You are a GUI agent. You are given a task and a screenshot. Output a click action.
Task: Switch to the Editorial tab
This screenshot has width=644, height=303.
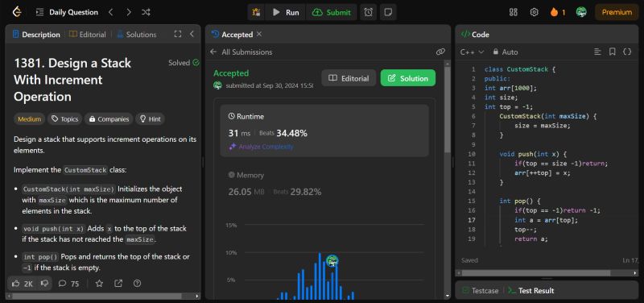88,35
